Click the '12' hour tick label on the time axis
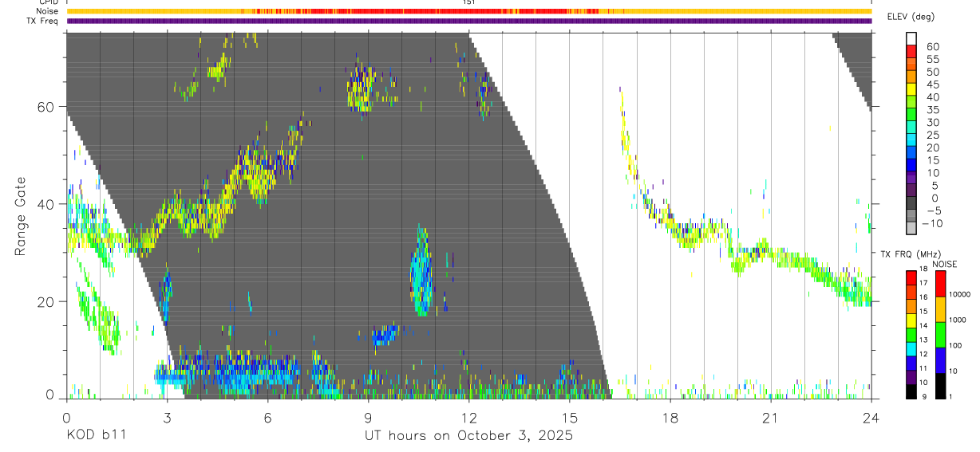 (x=468, y=419)
